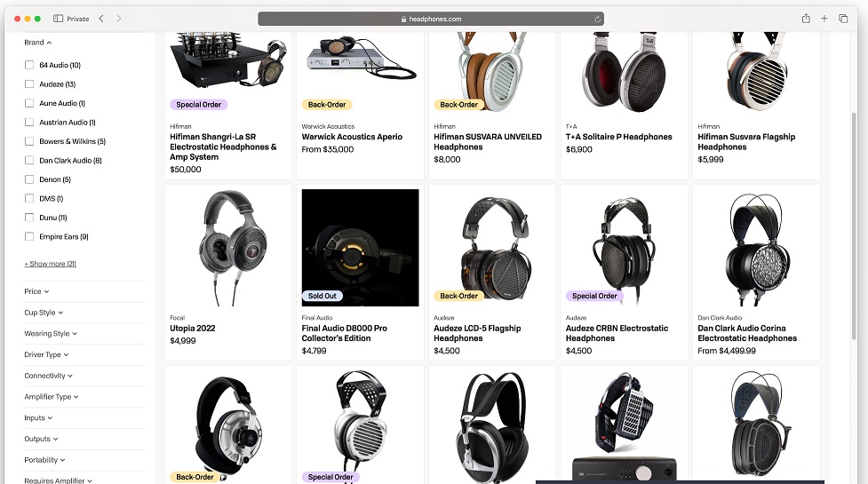
Task: Expand the Price filter section
Action: [36, 291]
